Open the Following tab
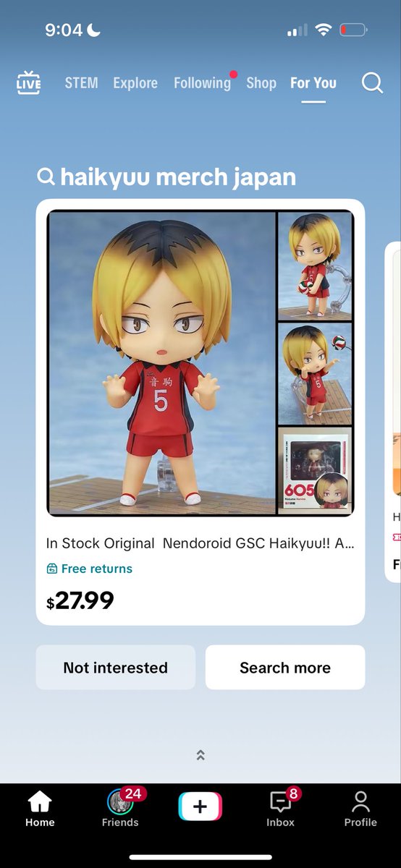This screenshot has height=868, width=401. coord(202,82)
